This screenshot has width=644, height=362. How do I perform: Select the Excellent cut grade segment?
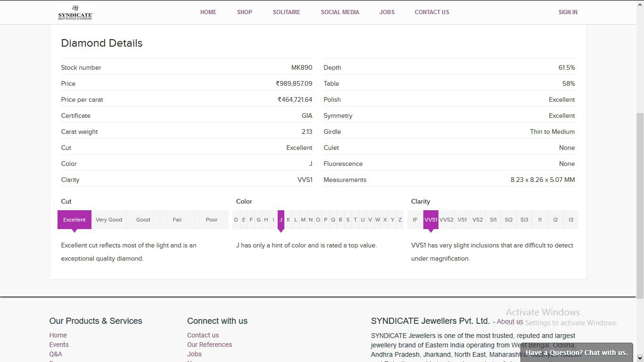tap(74, 220)
